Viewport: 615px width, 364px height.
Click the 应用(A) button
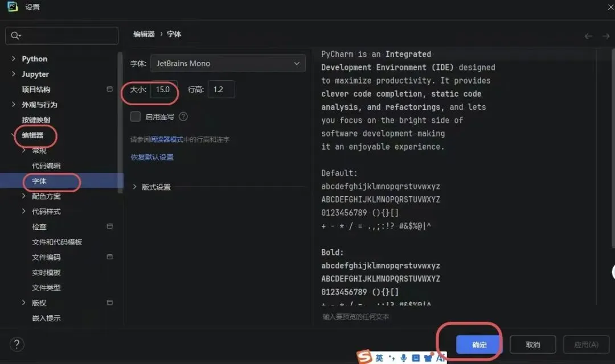587,345
